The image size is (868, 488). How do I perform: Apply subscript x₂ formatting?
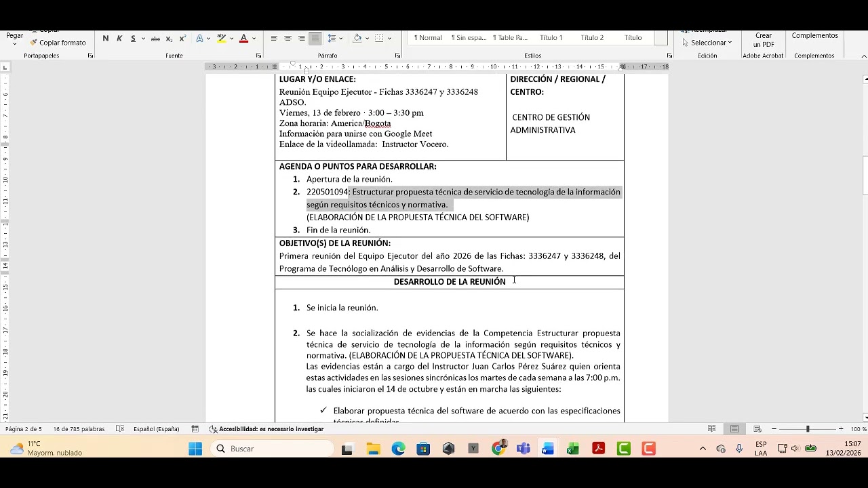coord(169,39)
